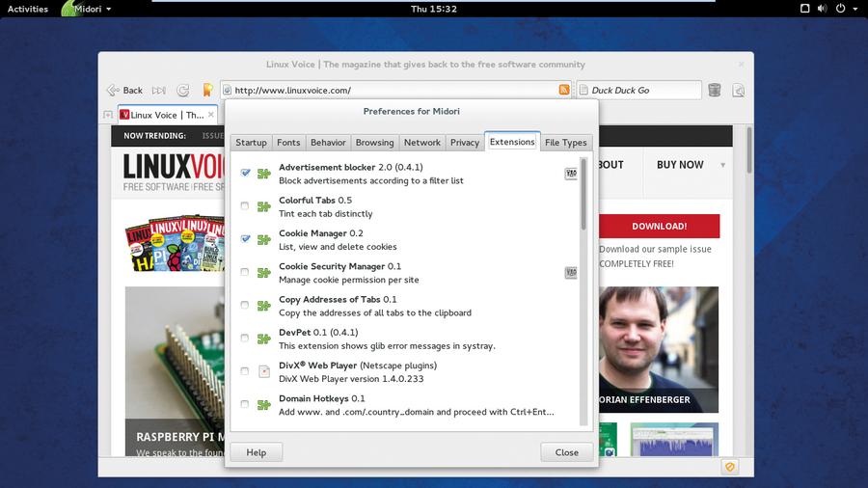
Task: Close the Linux Voice tab
Action: click(211, 115)
